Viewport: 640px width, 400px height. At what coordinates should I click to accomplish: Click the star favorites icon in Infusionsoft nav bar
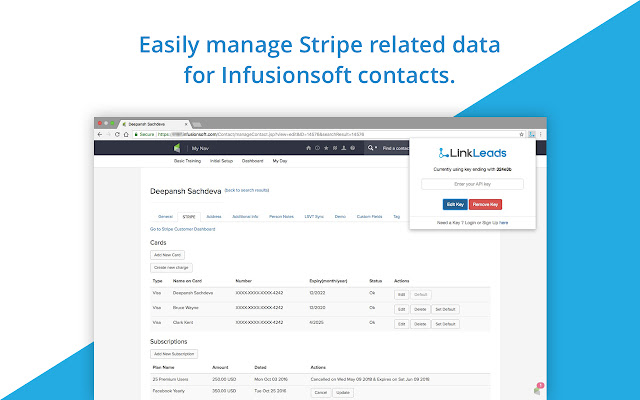tap(326, 148)
